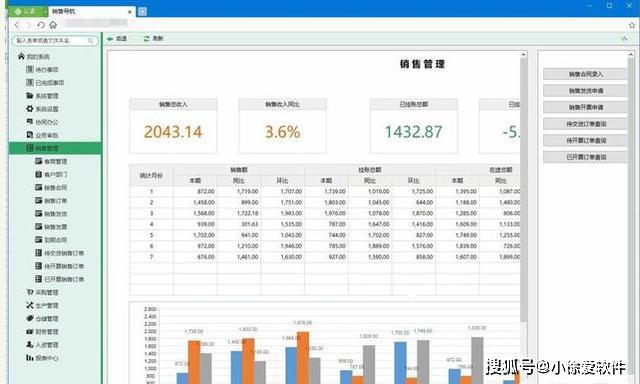The width and height of the screenshot is (640, 384).
Task: Click the 销售合同录入 button
Action: pyautogui.click(x=585, y=74)
